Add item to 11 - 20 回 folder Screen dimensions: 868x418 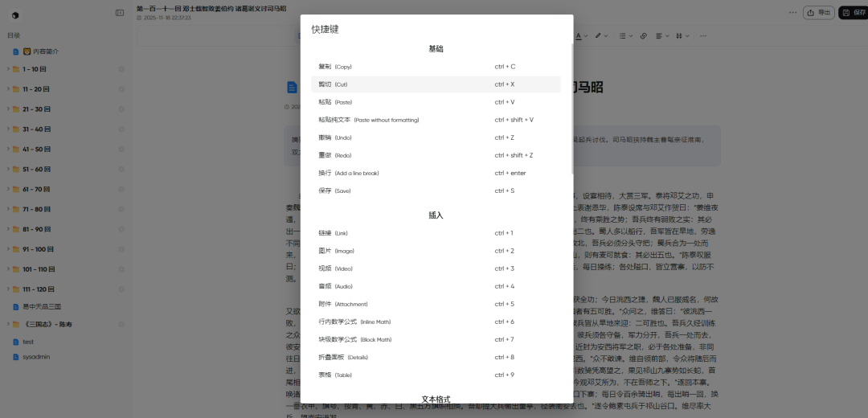pos(121,89)
